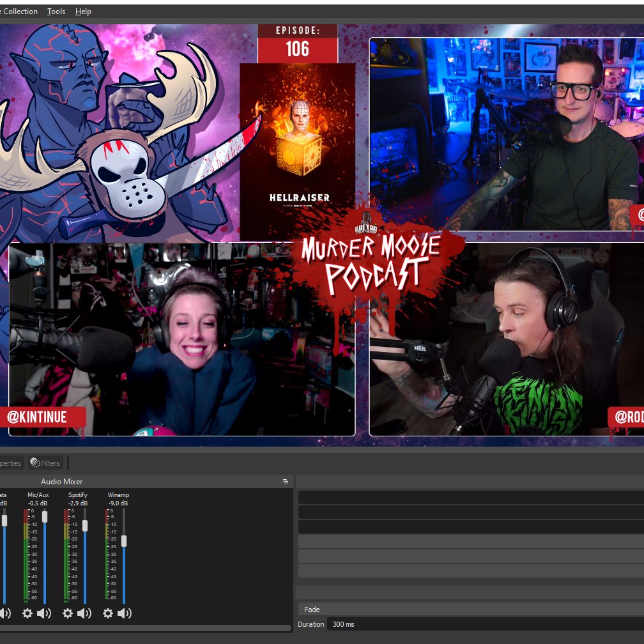Click the speaker icon of the leftmost audio source
Viewport: 644px width, 644px height.
click(4, 613)
